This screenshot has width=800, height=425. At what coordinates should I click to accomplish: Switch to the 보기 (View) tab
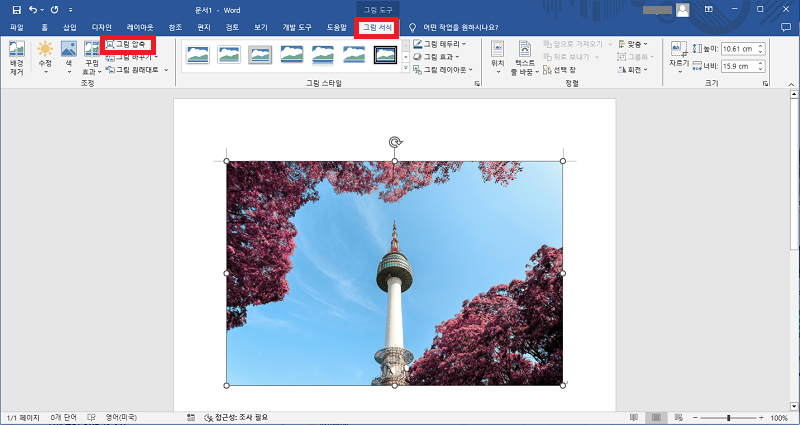click(261, 28)
